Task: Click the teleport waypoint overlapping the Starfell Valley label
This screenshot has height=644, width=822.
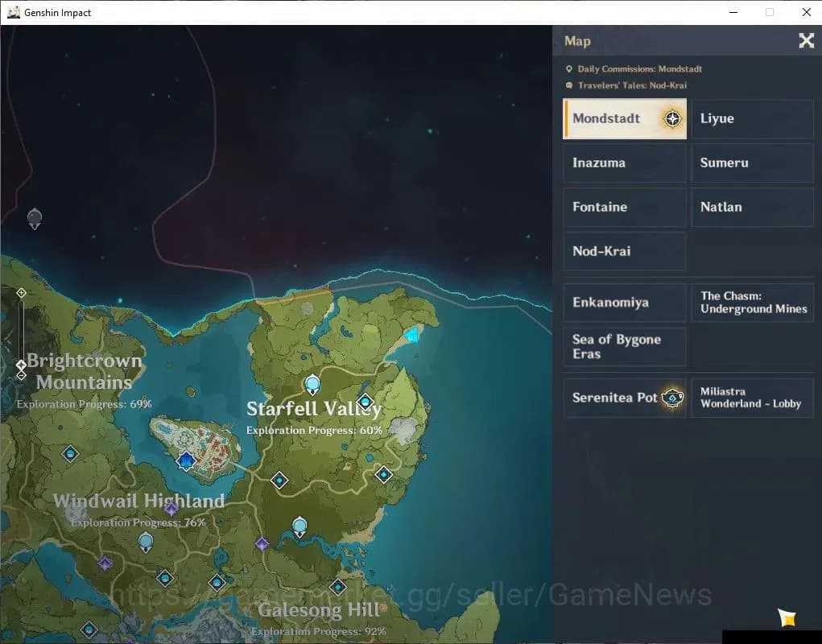Action: coord(366,402)
